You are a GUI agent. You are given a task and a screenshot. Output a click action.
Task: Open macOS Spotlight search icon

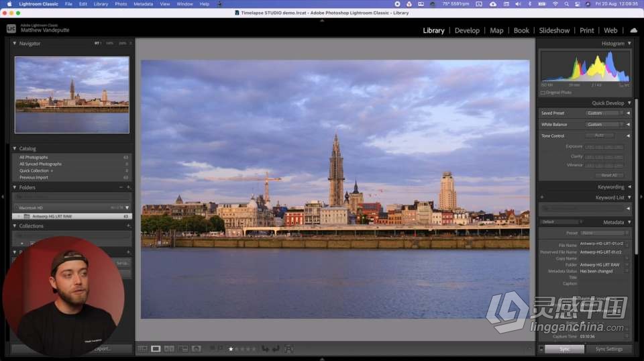[566, 4]
